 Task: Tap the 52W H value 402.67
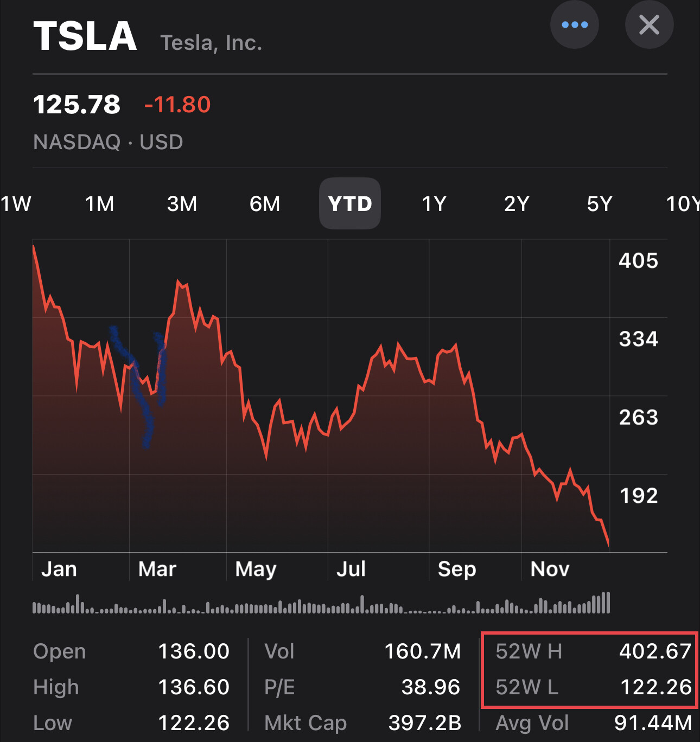655,651
